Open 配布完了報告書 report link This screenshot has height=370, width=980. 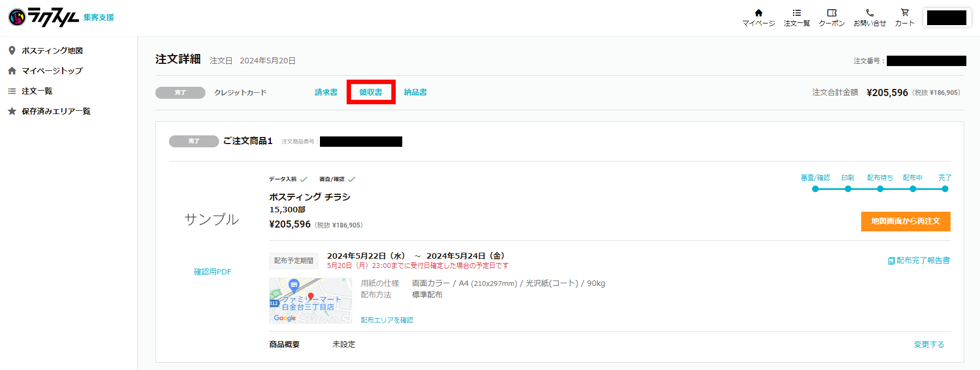click(x=919, y=261)
